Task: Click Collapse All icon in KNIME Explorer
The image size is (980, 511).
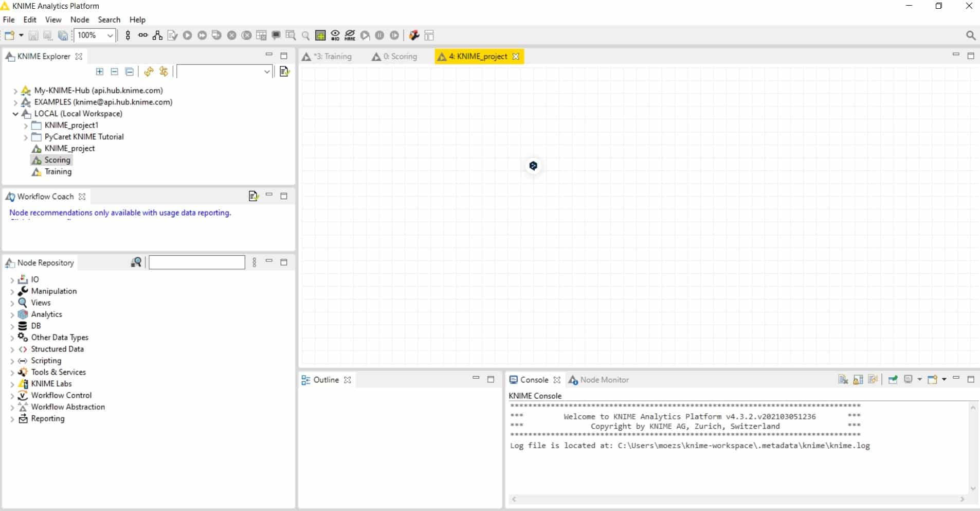Action: [x=130, y=72]
